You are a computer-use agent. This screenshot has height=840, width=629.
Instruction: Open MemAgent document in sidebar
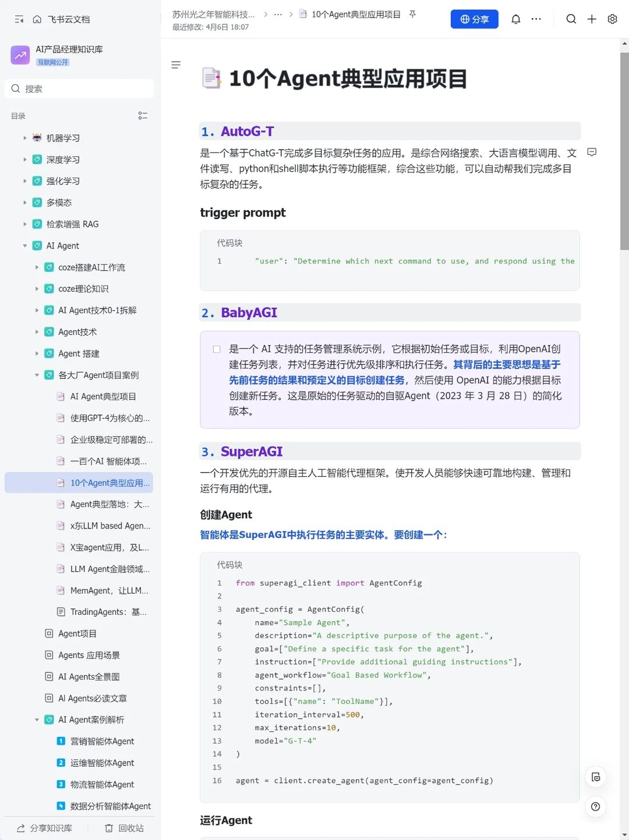click(x=109, y=590)
